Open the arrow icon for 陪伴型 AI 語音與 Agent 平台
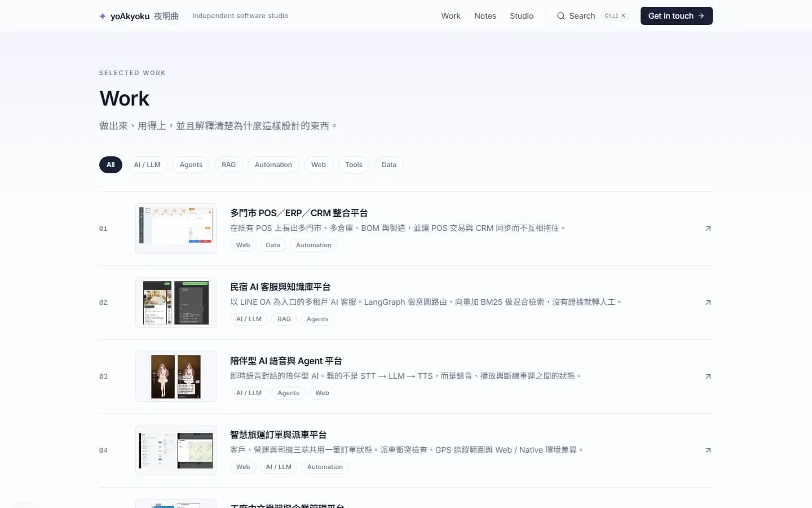The image size is (812, 508). [x=708, y=376]
